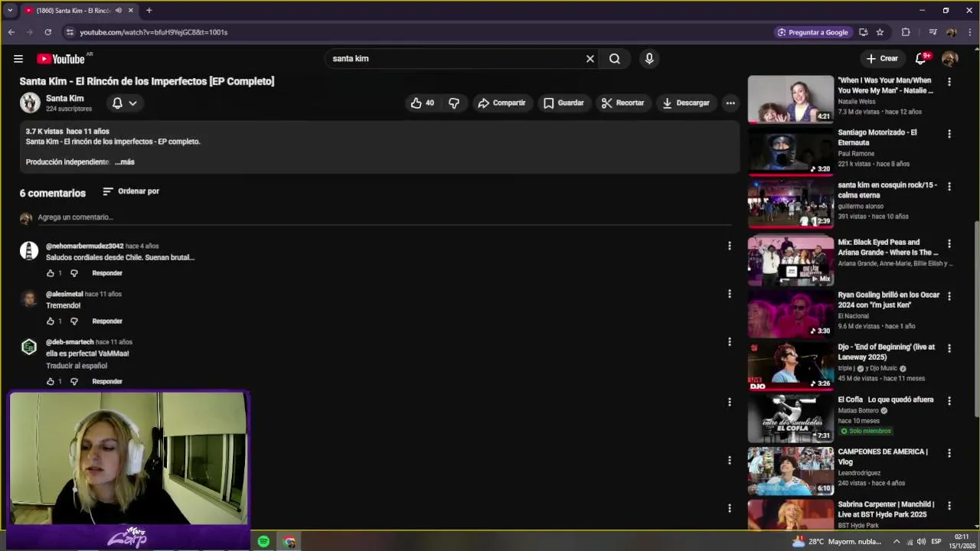
Task: Like the Santa Kim video
Action: point(423,103)
